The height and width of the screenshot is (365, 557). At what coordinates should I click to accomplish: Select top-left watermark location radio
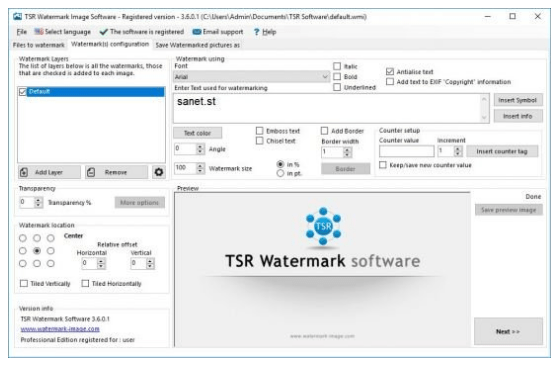[x=23, y=238]
